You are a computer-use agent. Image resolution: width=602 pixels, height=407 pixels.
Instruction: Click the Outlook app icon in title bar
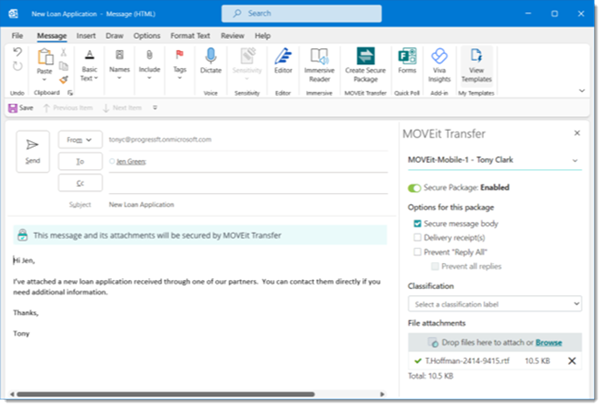tap(13, 14)
